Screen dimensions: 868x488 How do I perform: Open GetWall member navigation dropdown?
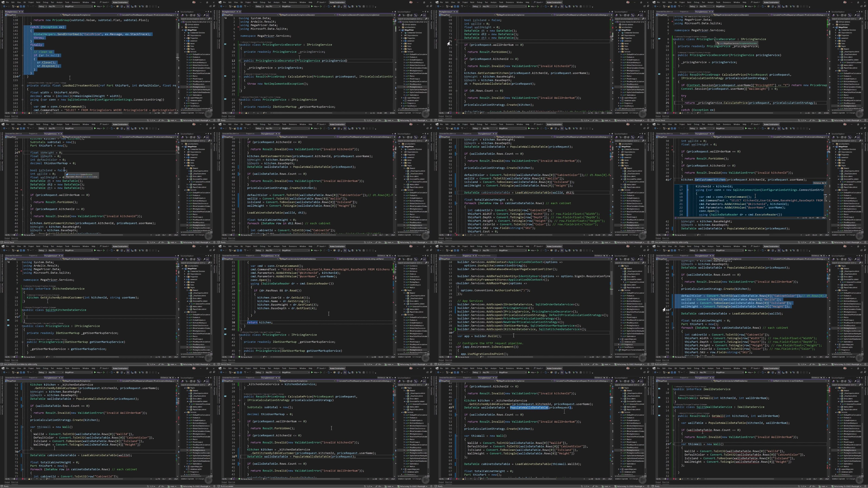tap(799, 381)
